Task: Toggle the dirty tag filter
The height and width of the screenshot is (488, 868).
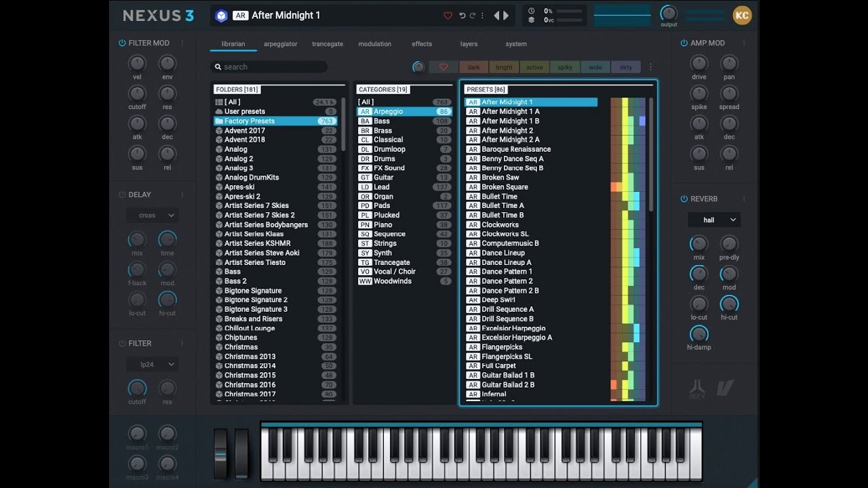Action: pos(625,67)
